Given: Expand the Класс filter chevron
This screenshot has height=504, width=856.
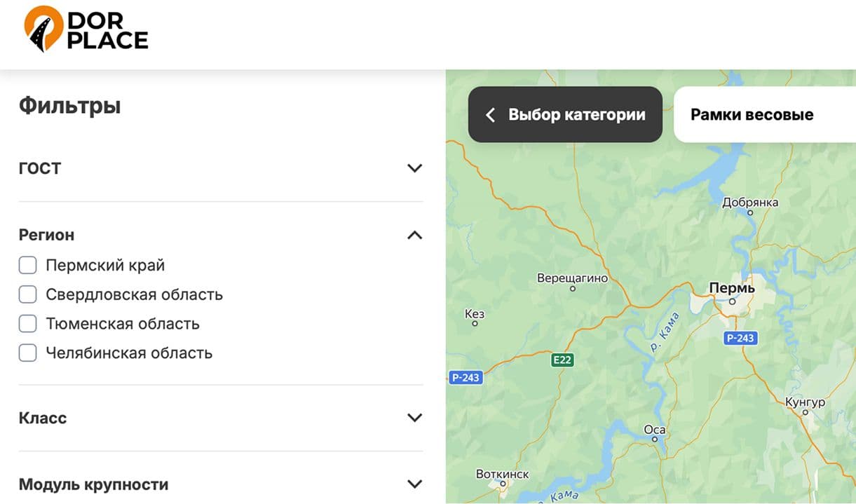Looking at the screenshot, I should pyautogui.click(x=414, y=418).
